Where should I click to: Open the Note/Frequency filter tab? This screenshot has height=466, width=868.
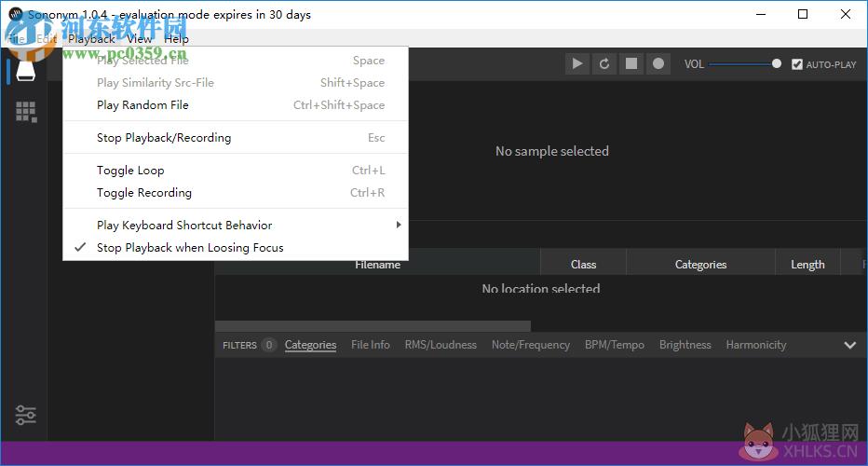[x=531, y=345]
